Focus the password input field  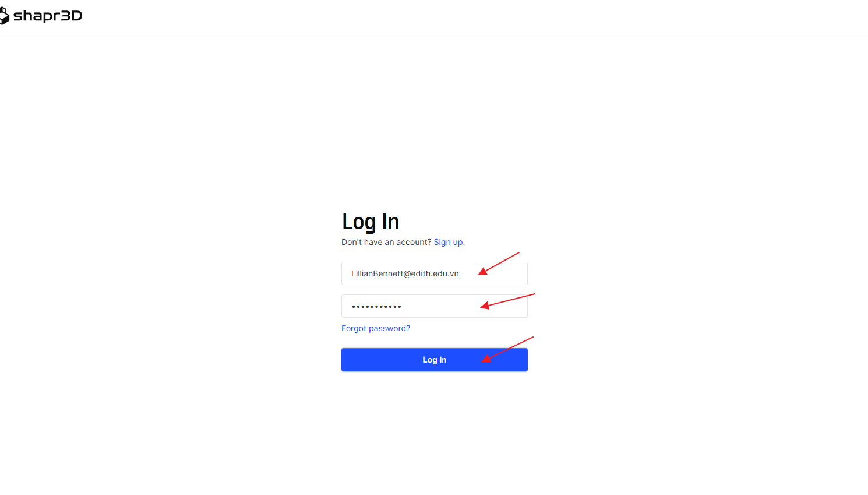[x=435, y=306]
